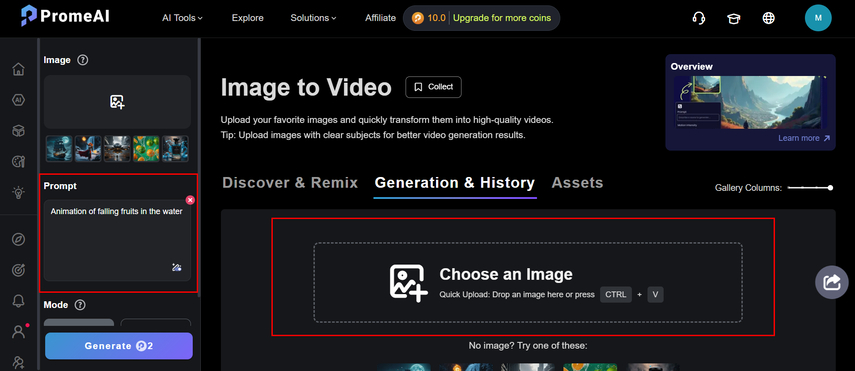This screenshot has width=855, height=371.
Task: Click the Learn more link
Action: [x=804, y=138]
